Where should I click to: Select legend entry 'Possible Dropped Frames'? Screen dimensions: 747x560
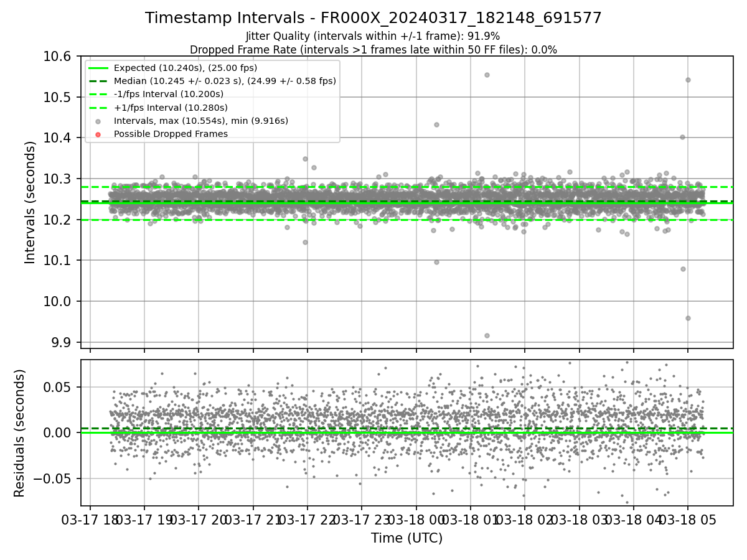pos(171,134)
